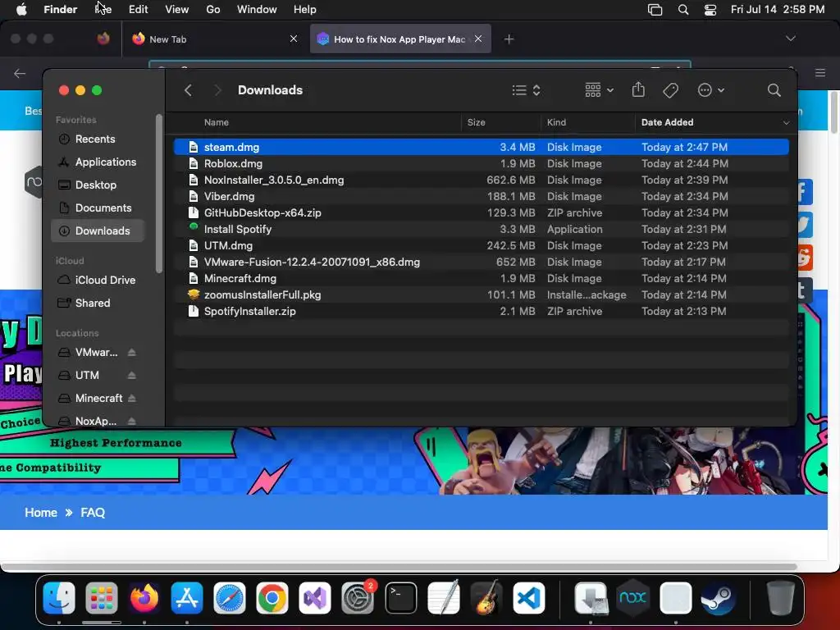Sort files by Date Added column
Viewport: 840px width, 630px height.
667,122
